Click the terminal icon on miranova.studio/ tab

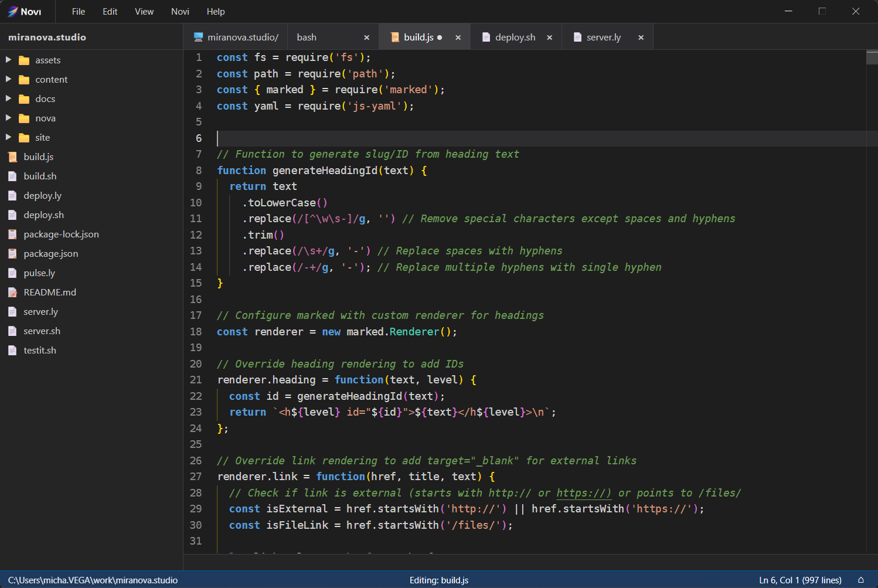click(x=199, y=36)
